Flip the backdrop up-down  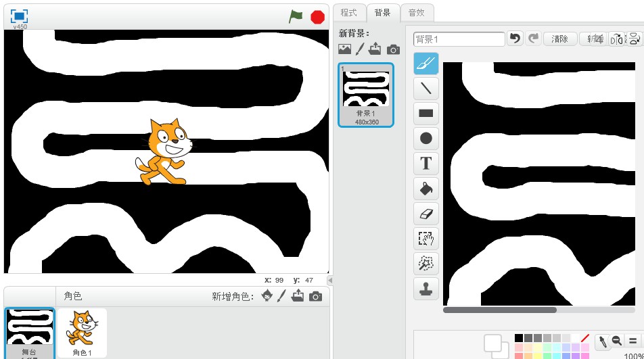click(x=634, y=39)
